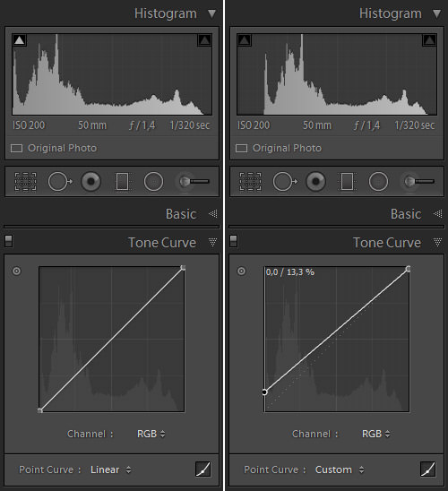This screenshot has height=491, width=448.
Task: Collapse left Histogram panel header
Action: [212, 13]
